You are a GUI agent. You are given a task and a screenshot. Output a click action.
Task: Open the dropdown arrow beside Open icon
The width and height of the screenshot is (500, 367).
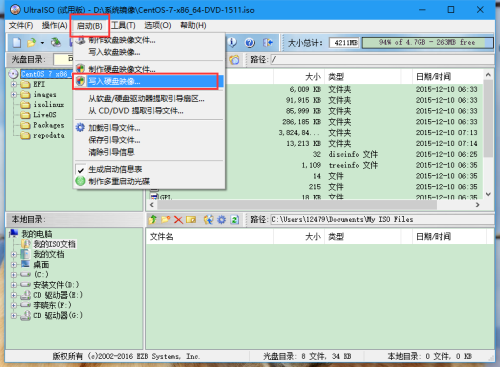coord(42,43)
